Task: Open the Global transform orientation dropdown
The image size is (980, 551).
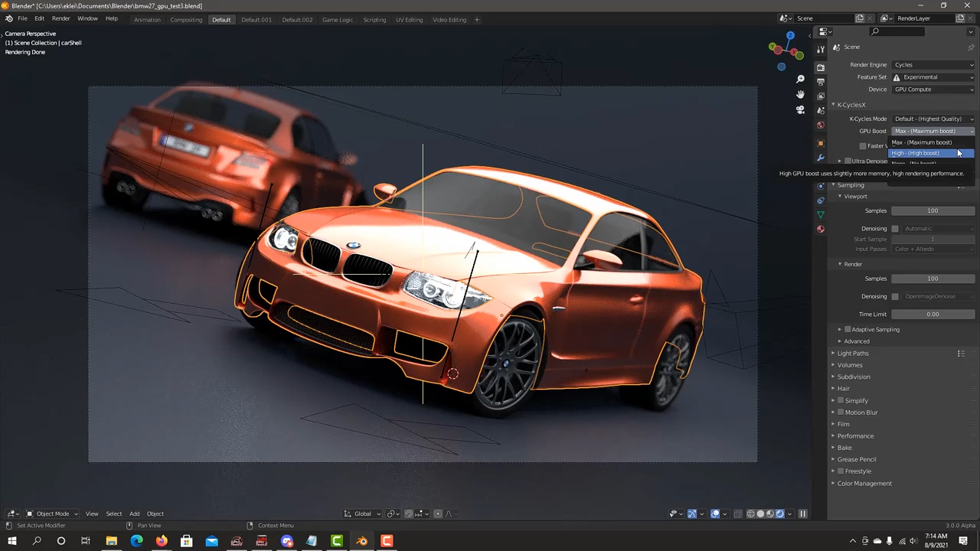Action: click(362, 514)
